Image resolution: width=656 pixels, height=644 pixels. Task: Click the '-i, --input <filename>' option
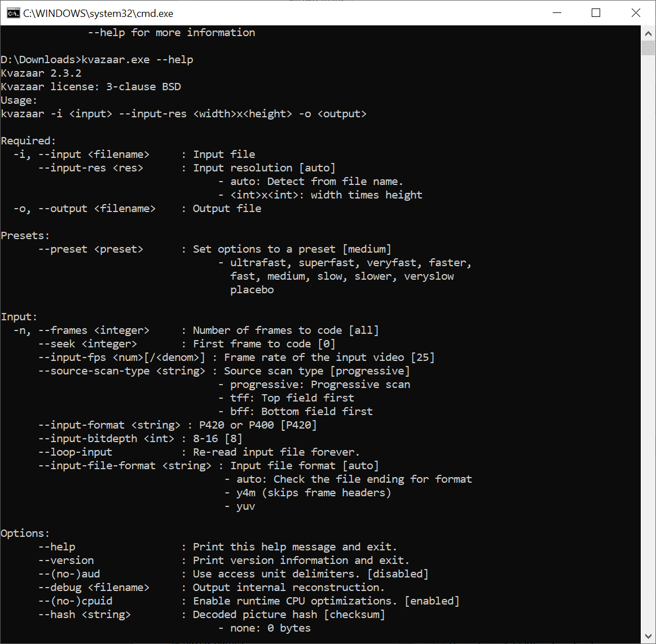click(81, 155)
